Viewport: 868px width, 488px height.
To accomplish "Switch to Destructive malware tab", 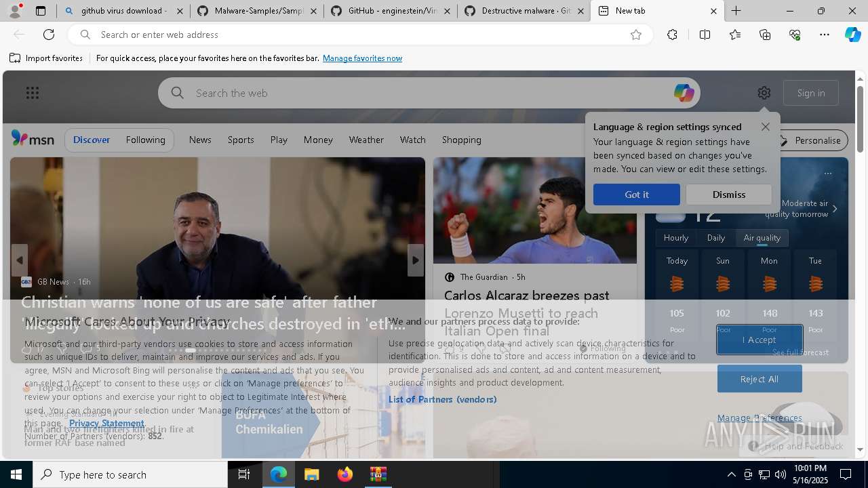I will (x=524, y=11).
